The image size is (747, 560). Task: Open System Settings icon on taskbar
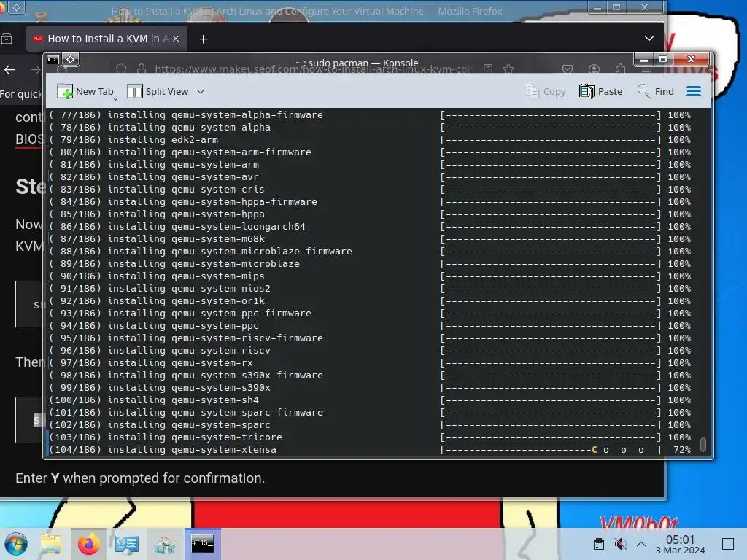[x=127, y=544]
